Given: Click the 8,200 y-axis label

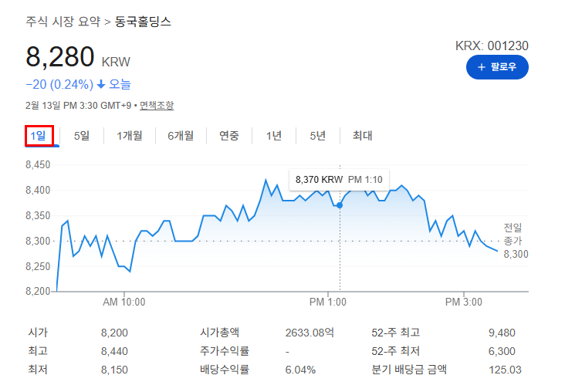Looking at the screenshot, I should point(38,291).
